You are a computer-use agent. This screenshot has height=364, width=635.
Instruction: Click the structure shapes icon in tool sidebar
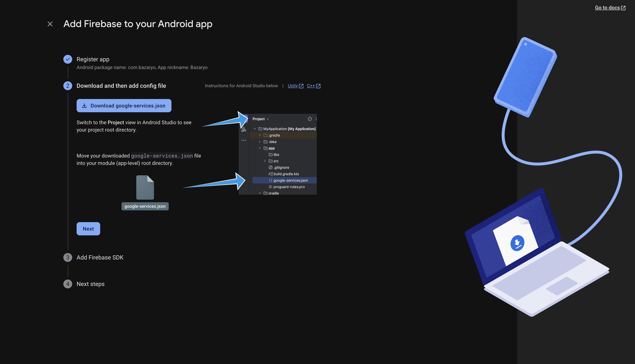click(244, 130)
